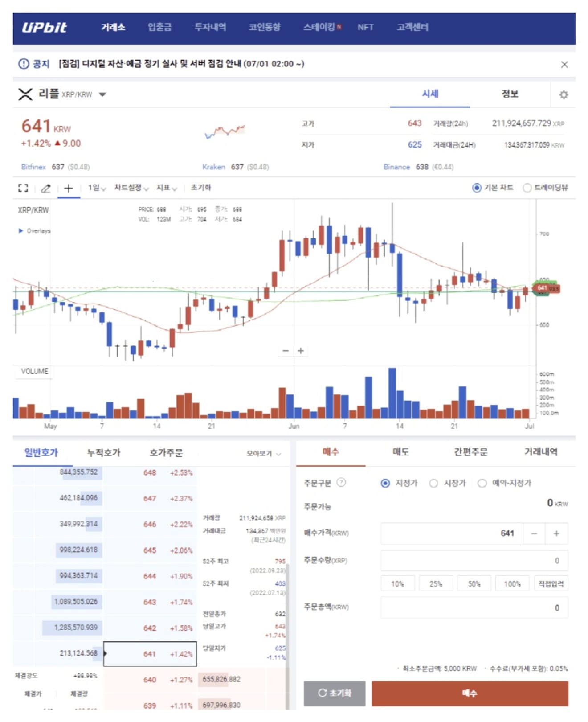Click the 50% quantity button
Image resolution: width=588 pixels, height=722 pixels.
[474, 584]
